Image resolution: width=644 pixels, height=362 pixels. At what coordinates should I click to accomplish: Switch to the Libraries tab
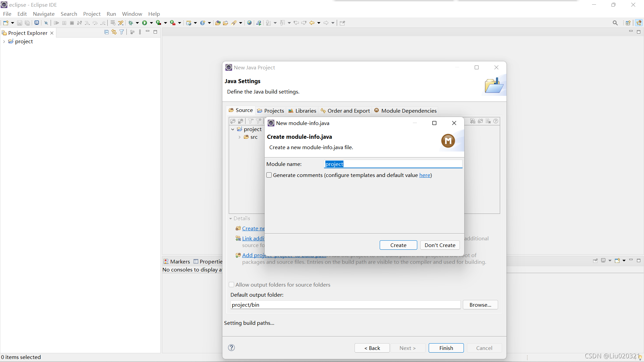pyautogui.click(x=302, y=111)
